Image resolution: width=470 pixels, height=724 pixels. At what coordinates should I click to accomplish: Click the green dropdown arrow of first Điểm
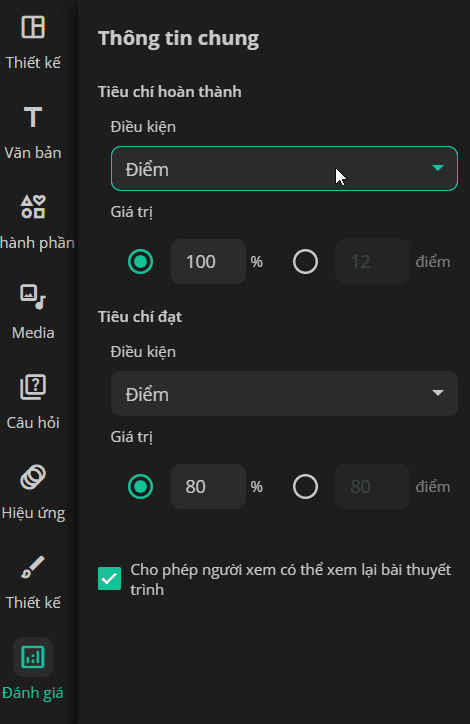coord(438,168)
